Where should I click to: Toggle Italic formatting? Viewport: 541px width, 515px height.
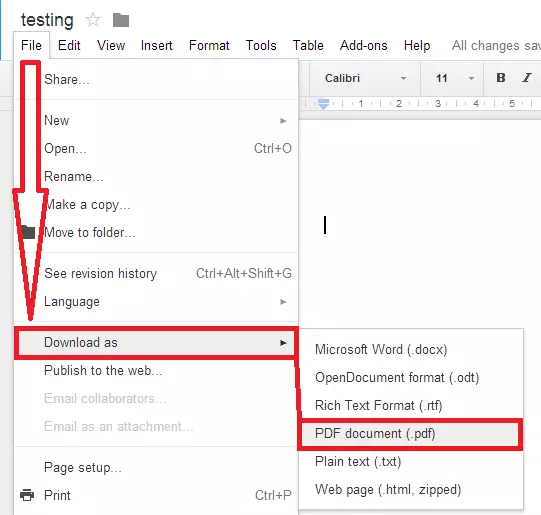[527, 78]
